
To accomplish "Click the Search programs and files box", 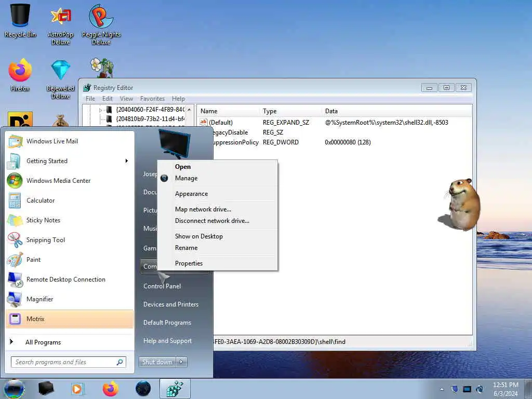I will click(x=69, y=362).
